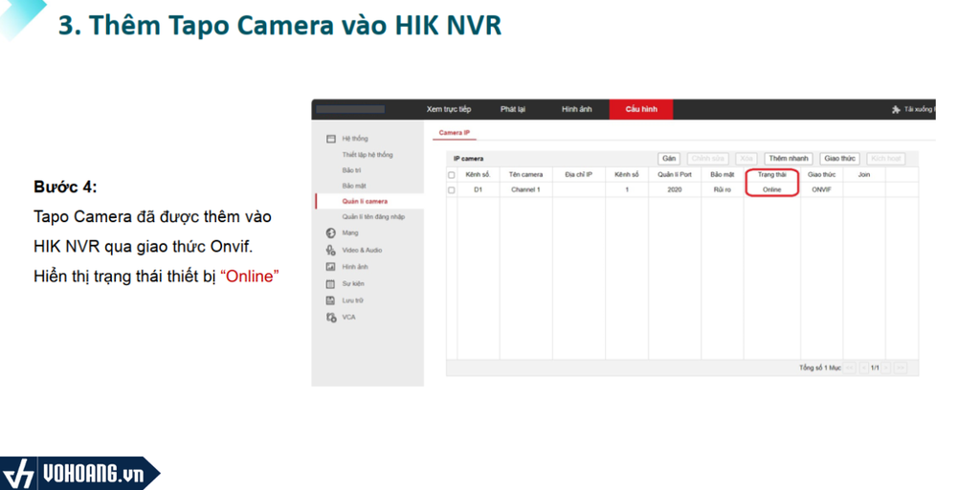Expand the Hệ thống menu label
Image resolution: width=980 pixels, height=490 pixels.
(x=355, y=139)
